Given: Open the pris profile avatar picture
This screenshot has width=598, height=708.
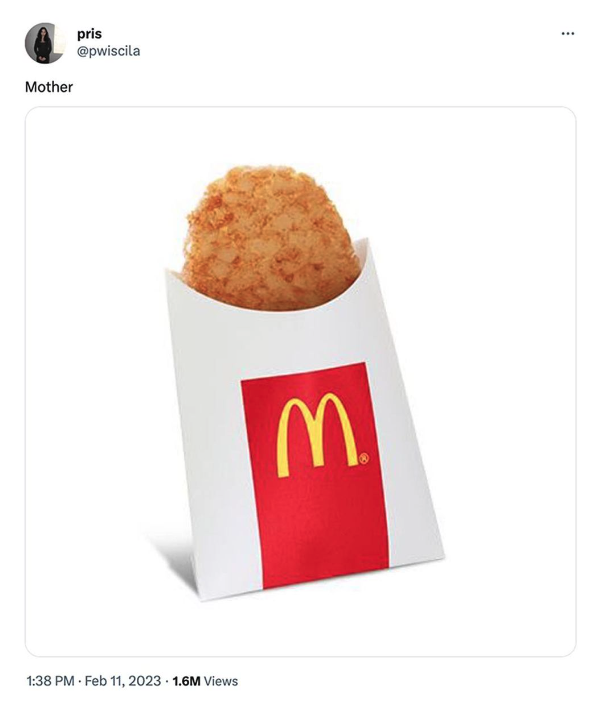Looking at the screenshot, I should (45, 43).
